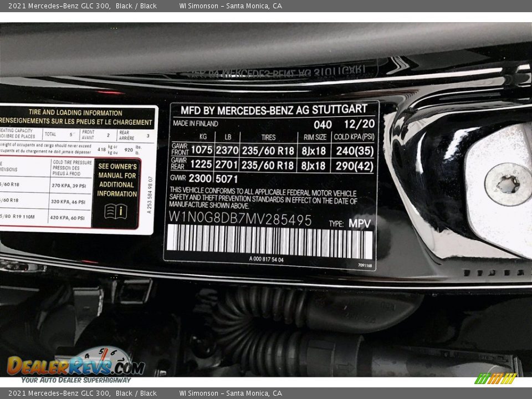Click GVWR value '2300'
Viewport: 532px width, 399px height.
[x=200, y=178]
